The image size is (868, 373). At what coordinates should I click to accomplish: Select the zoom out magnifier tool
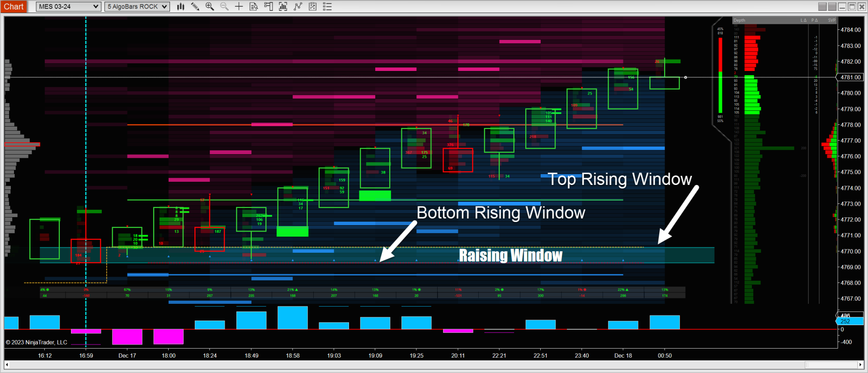tap(224, 6)
